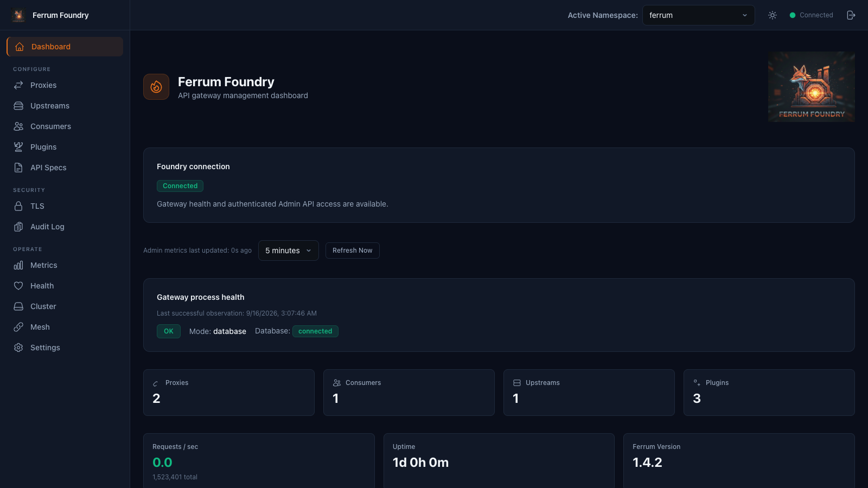Screen dimensions: 868x488
Task: Open TLS via its padlock icon
Action: pyautogui.click(x=18, y=206)
